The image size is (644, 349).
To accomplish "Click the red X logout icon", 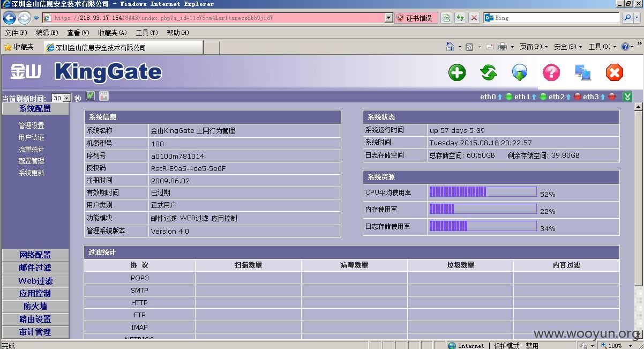I will pos(614,72).
